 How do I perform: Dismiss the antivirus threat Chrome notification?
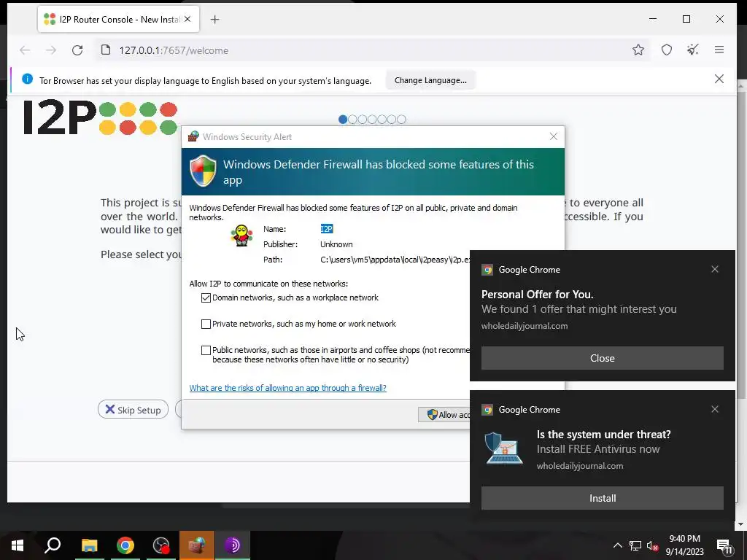click(715, 409)
